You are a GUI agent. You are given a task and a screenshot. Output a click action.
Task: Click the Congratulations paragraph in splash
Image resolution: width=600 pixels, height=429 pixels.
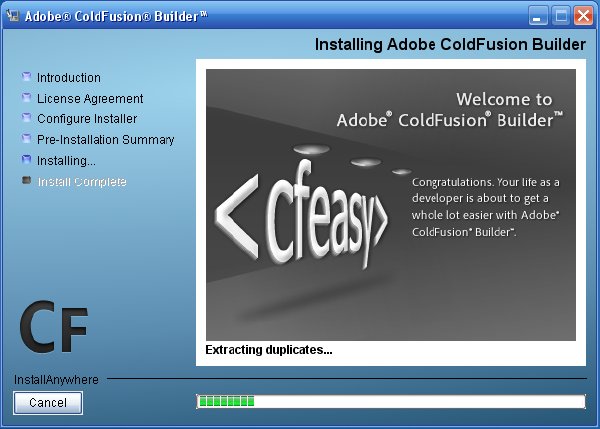[x=486, y=207]
